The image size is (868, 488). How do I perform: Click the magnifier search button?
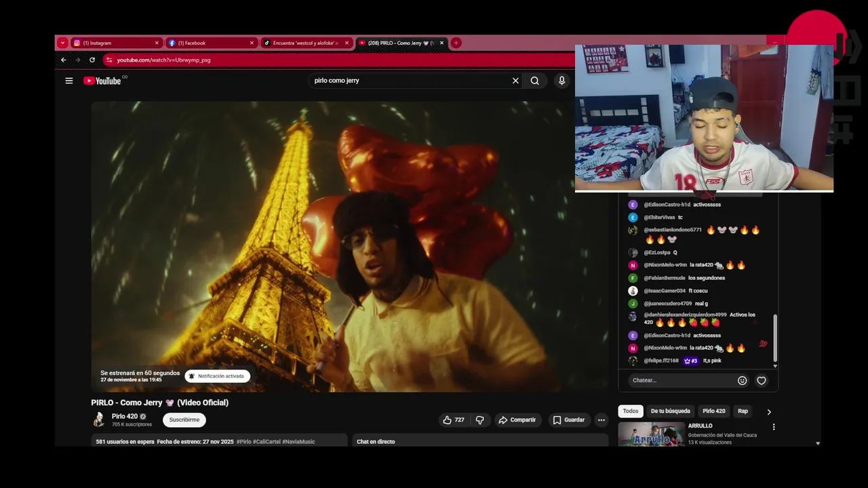(535, 81)
